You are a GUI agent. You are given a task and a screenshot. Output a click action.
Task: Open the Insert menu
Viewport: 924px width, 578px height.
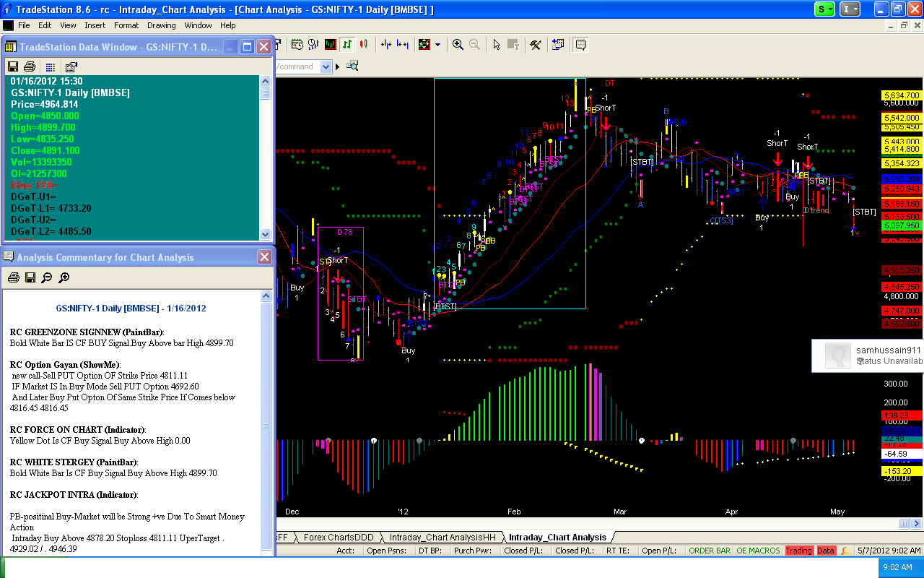coord(95,25)
